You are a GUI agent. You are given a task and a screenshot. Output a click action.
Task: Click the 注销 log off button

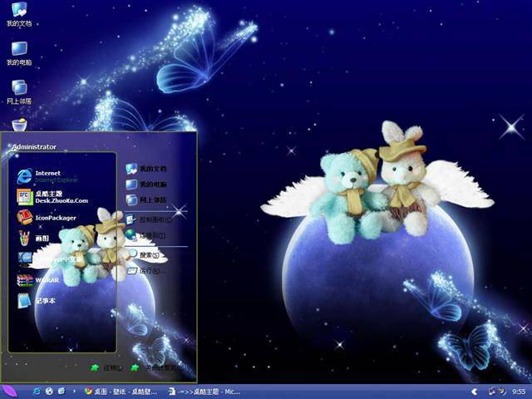click(106, 367)
